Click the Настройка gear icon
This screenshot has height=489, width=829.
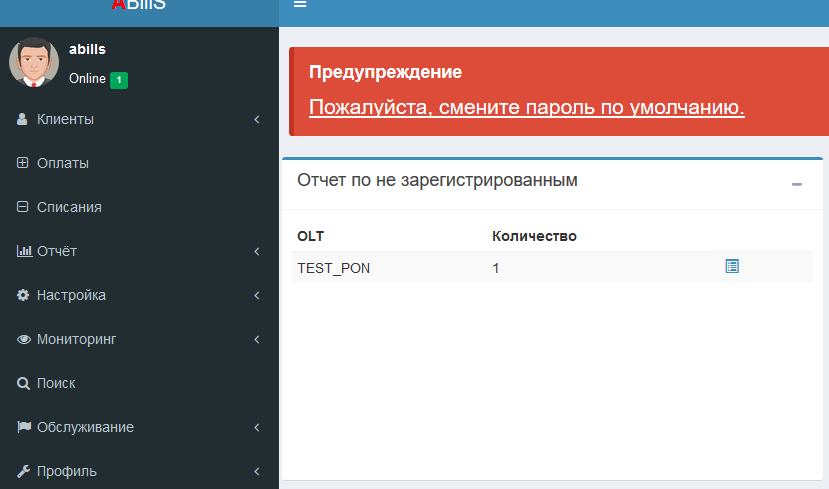(x=23, y=295)
